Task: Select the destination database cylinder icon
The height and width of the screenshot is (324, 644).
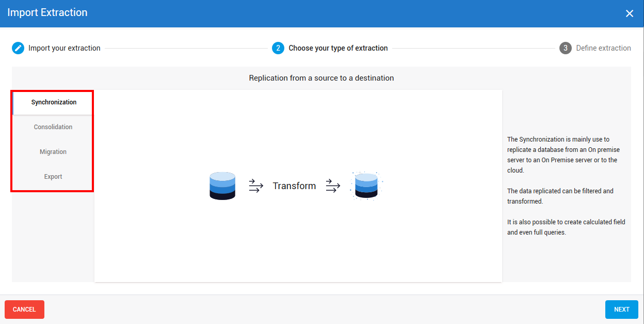Action: 365,186
